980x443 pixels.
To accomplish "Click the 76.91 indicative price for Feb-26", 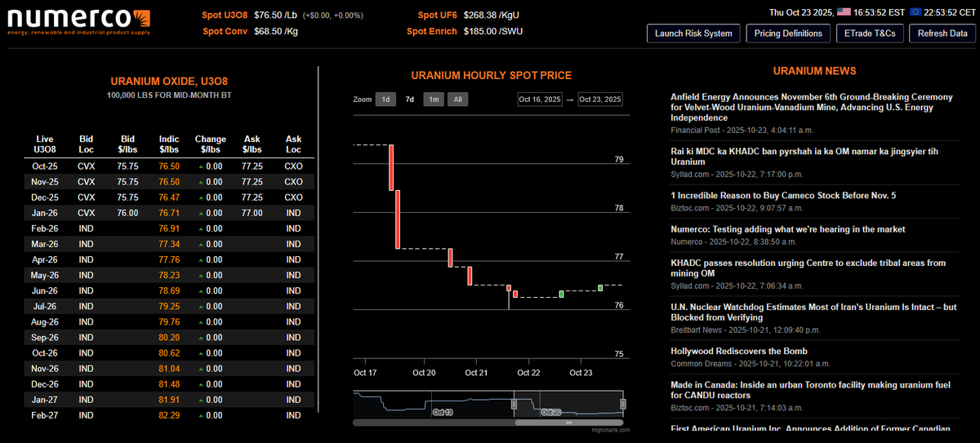I will [x=169, y=228].
